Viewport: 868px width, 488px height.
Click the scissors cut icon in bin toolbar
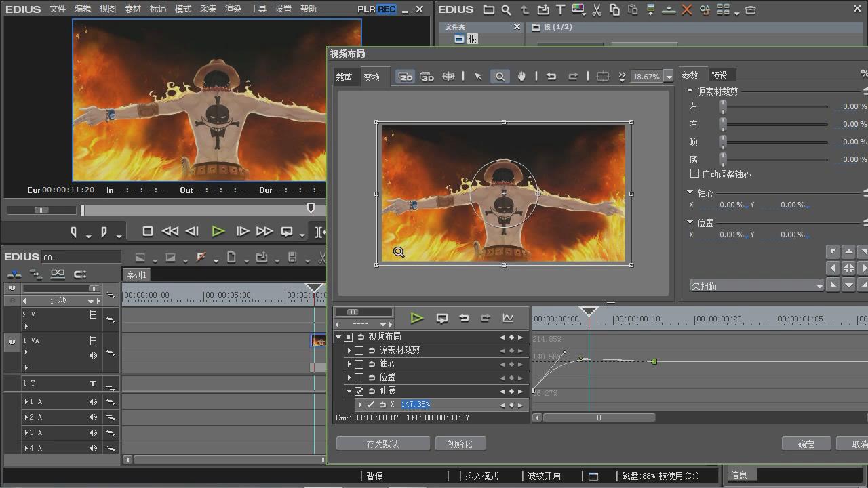coord(597,9)
